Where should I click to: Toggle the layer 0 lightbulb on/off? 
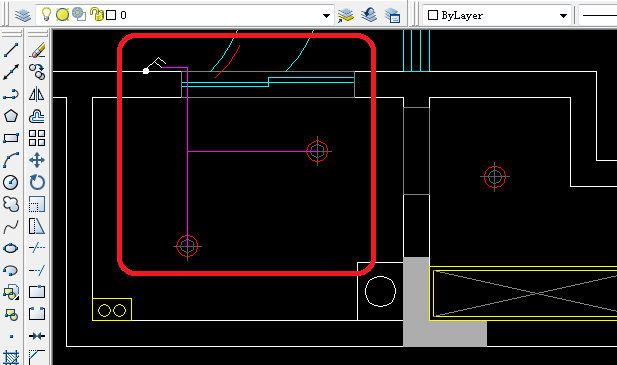(46, 15)
